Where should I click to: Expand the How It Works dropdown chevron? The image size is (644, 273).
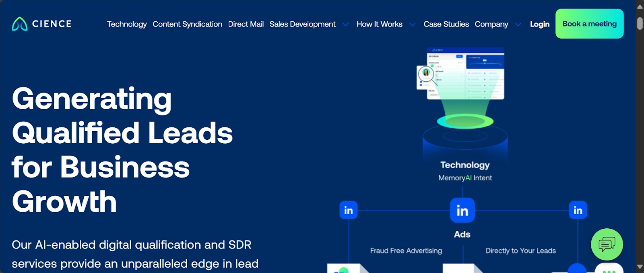(413, 25)
